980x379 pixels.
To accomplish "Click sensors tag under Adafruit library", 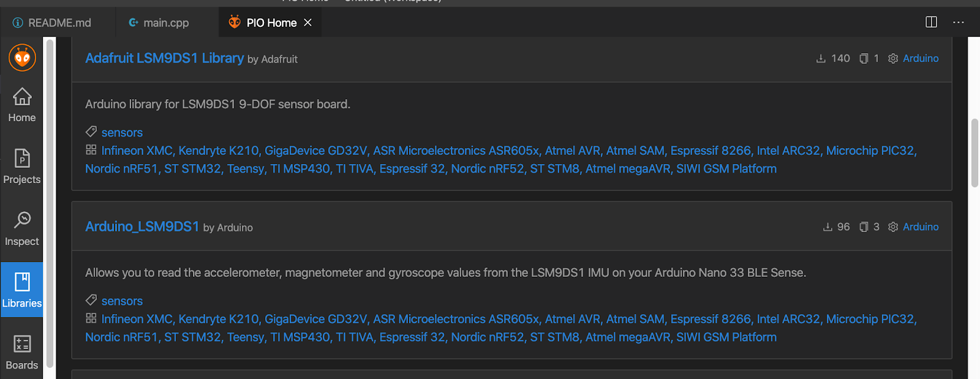I will [122, 132].
